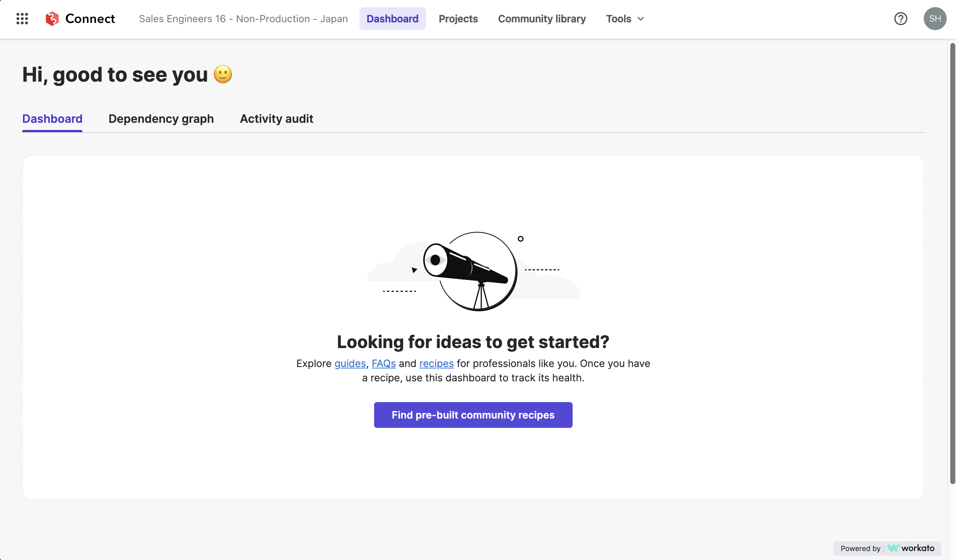Click the Dashboard tab label
Viewport: 956px width, 560px height.
pos(52,119)
